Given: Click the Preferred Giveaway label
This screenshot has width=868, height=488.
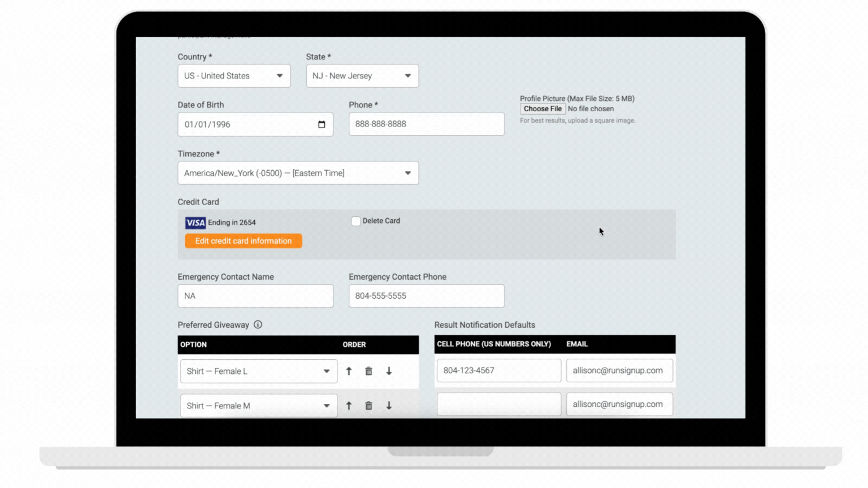Looking at the screenshot, I should coord(213,325).
